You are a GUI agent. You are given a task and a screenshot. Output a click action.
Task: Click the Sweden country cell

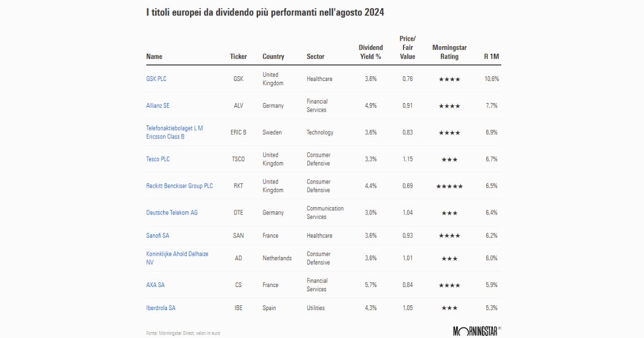272,133
